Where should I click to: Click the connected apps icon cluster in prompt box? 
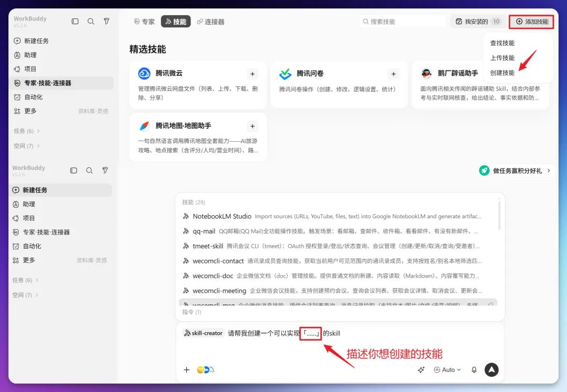click(205, 369)
